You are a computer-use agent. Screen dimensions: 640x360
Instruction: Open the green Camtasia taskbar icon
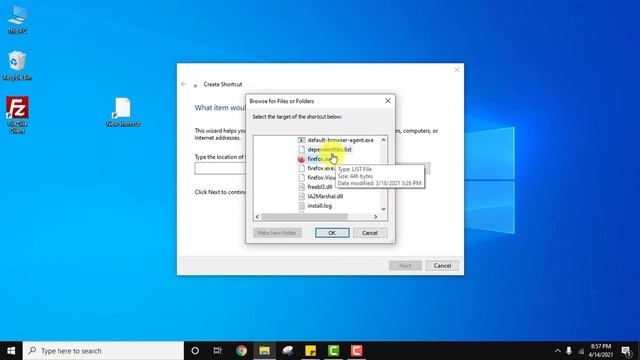pyautogui.click(x=333, y=351)
